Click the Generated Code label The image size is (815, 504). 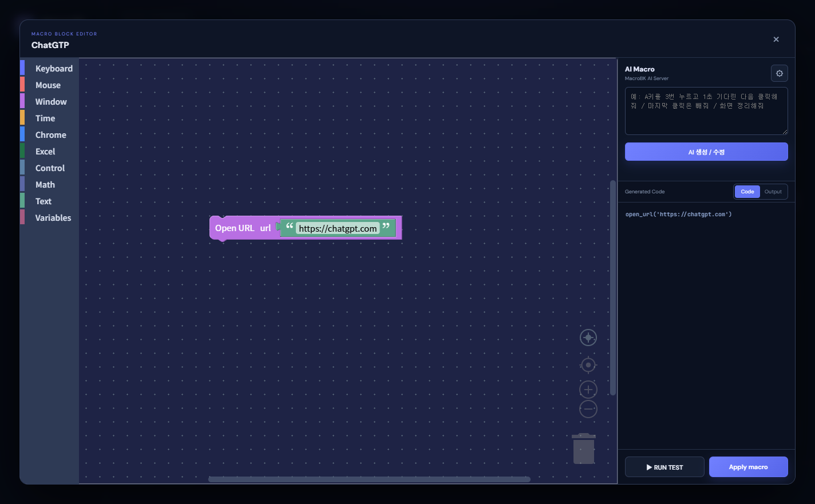pyautogui.click(x=644, y=192)
